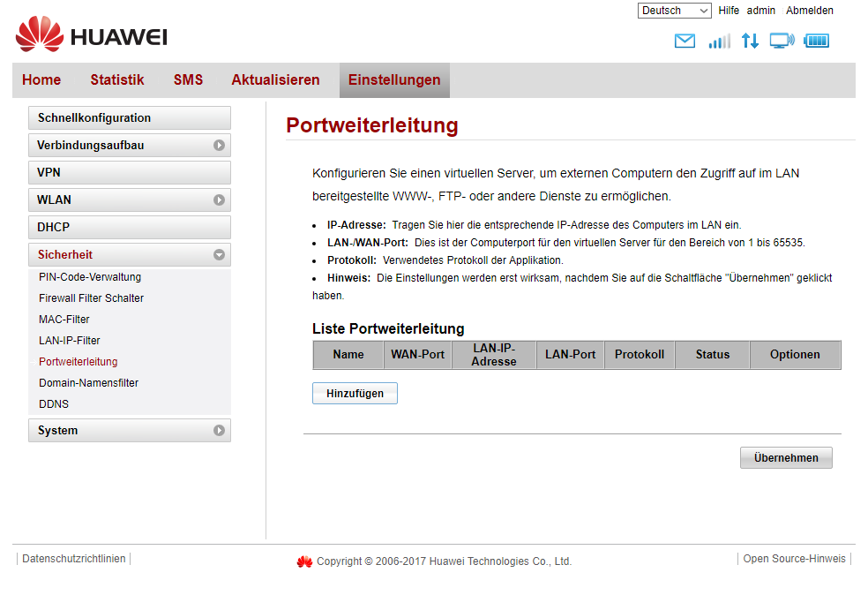Viewport: 868px width, 610px height.
Task: Click the Abmelden link
Action: 809,11
